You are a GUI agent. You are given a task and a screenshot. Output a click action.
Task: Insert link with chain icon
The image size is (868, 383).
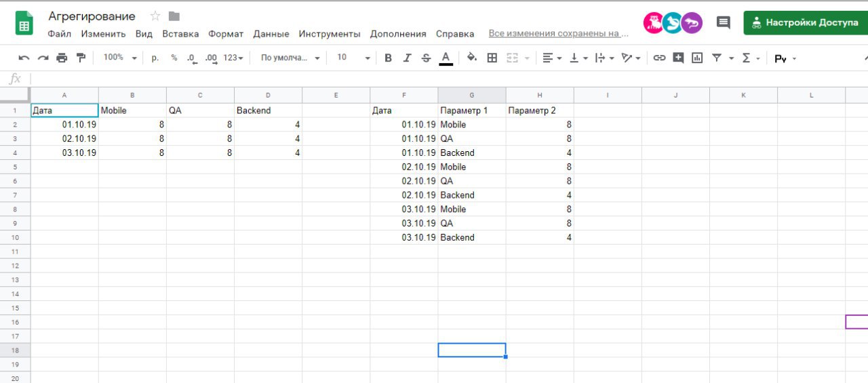659,58
